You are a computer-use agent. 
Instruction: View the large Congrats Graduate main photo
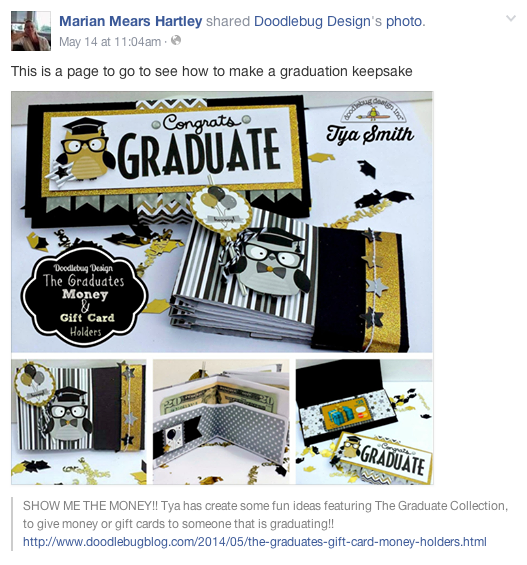222,222
